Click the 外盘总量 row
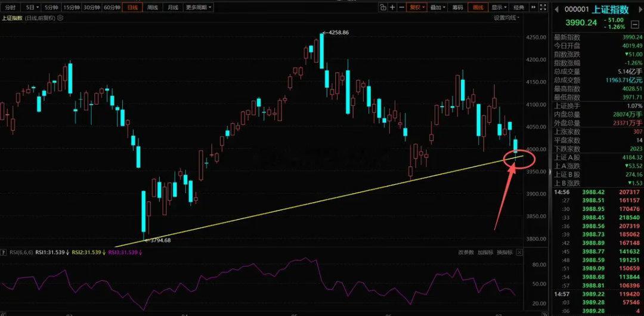Image resolution: width=644 pixels, height=316 pixels. point(597,123)
